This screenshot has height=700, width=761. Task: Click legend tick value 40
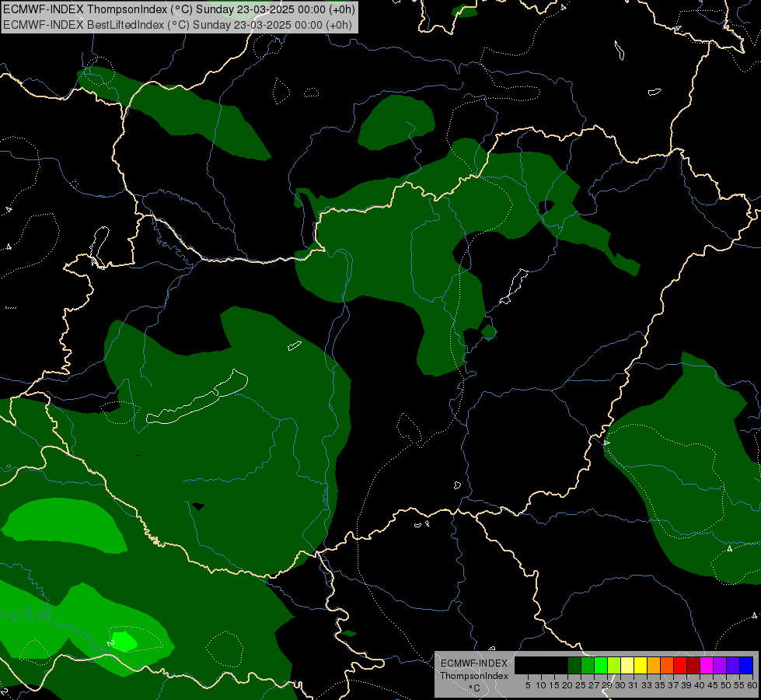pyautogui.click(x=700, y=685)
